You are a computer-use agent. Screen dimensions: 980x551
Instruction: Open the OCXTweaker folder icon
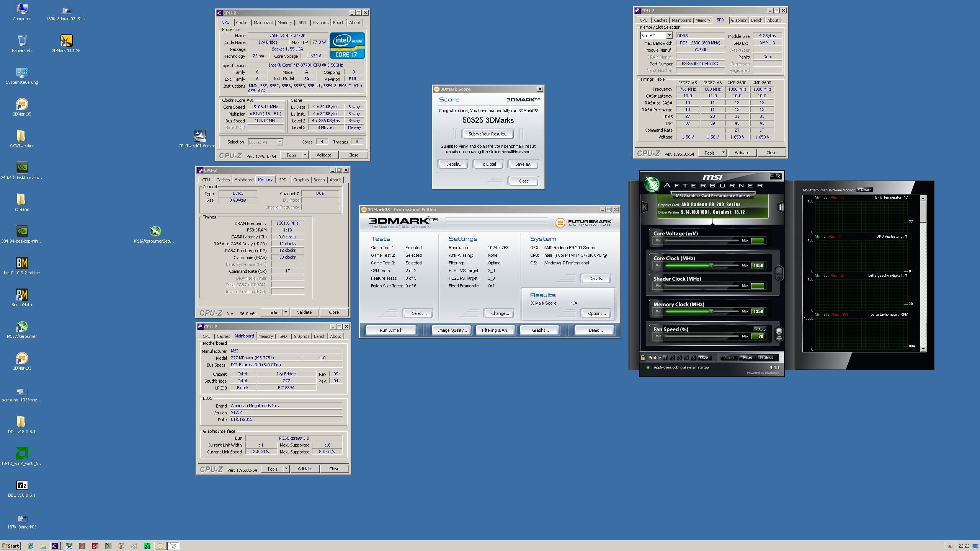(22, 139)
